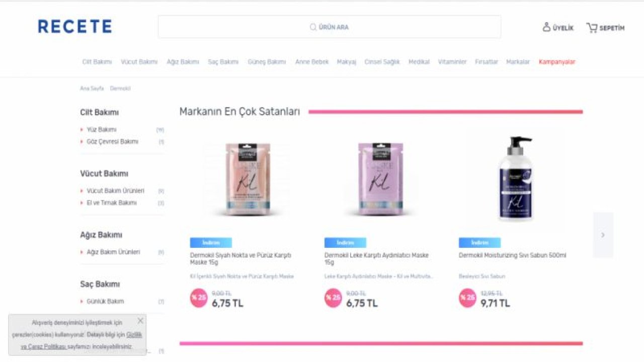The height and width of the screenshot is (362, 644).
Task: Focus the Ürün Ara search field
Action: (x=330, y=27)
